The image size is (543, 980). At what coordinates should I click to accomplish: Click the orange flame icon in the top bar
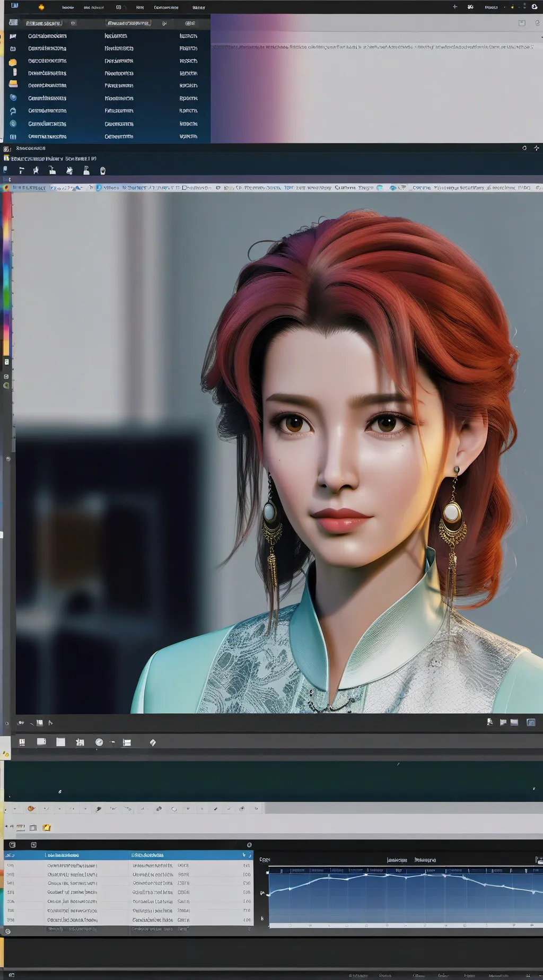click(41, 7)
